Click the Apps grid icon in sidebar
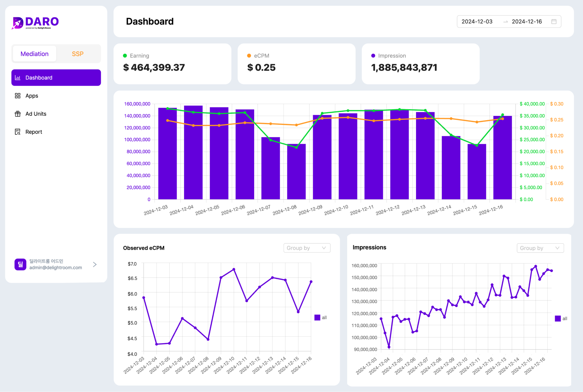The width and height of the screenshot is (583, 392). pos(18,96)
